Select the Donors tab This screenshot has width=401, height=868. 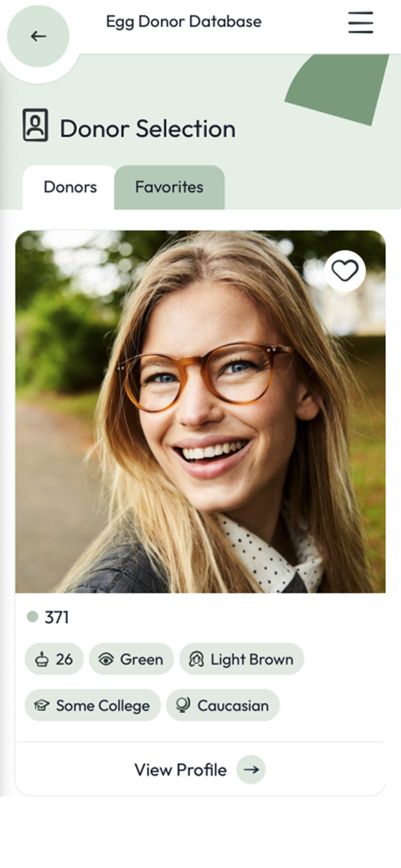[70, 187]
